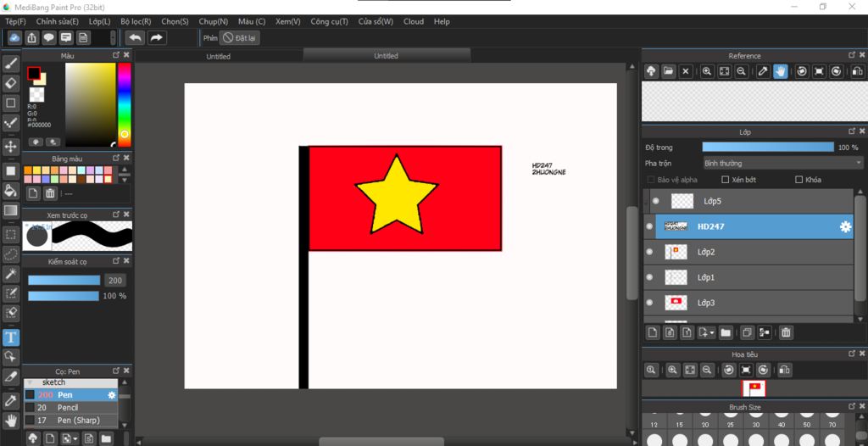Image resolution: width=868 pixels, height=446 pixels.
Task: Adjust the Độ trong opacity slider
Action: tap(768, 147)
